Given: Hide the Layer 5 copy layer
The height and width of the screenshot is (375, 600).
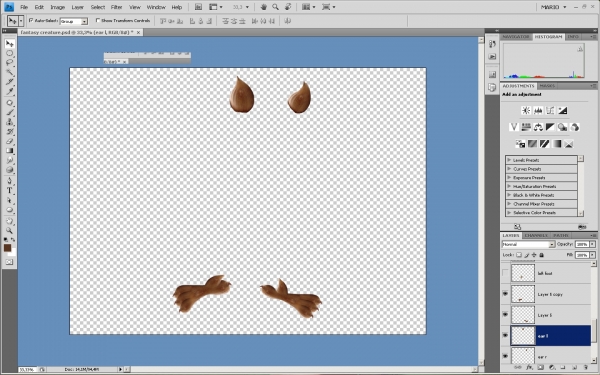Looking at the screenshot, I should [x=505, y=294].
